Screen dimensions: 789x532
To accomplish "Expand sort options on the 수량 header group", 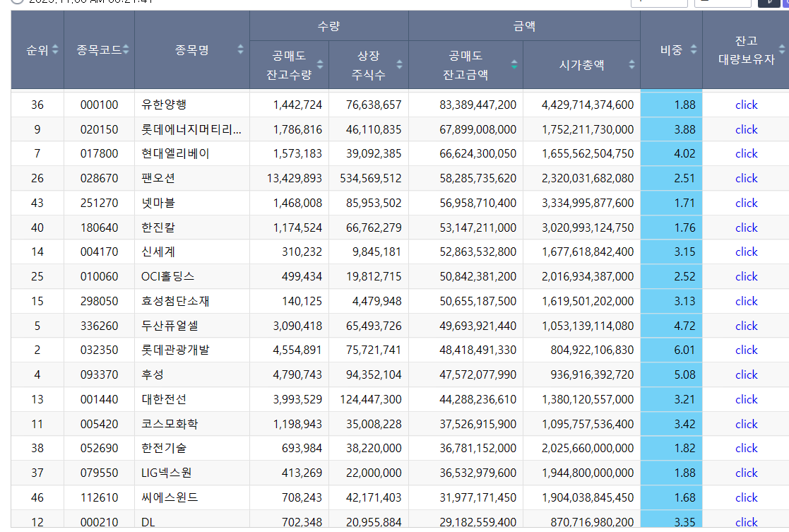I will pyautogui.click(x=329, y=25).
